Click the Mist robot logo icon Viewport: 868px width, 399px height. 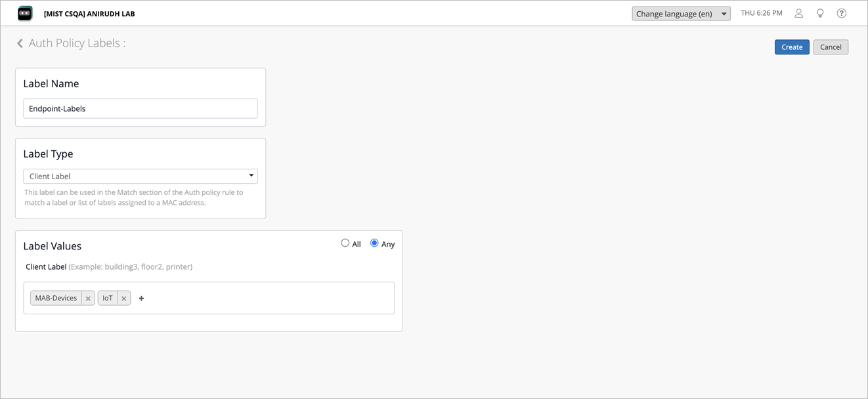(x=25, y=13)
